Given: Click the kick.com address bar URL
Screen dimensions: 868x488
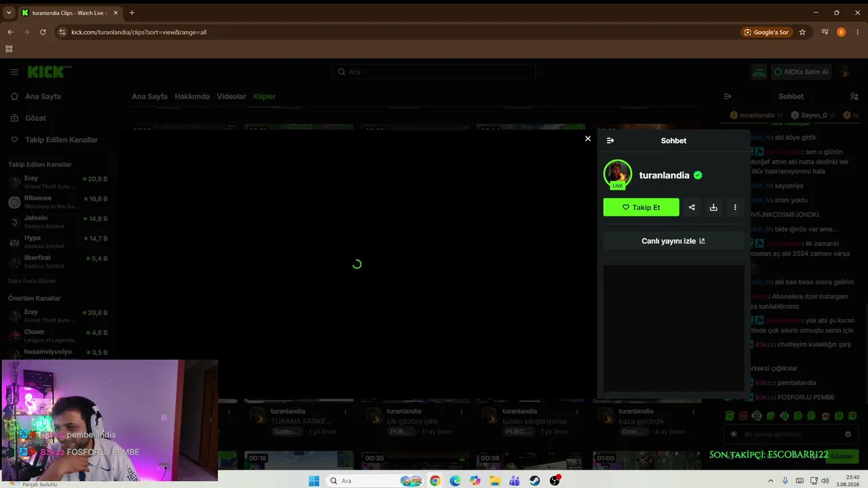Looking at the screenshot, I should pos(139,32).
